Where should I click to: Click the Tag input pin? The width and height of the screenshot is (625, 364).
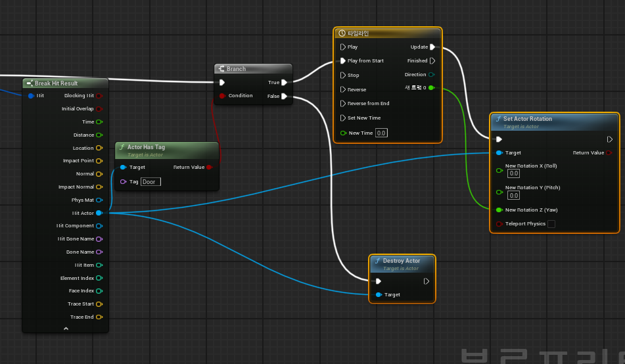123,182
